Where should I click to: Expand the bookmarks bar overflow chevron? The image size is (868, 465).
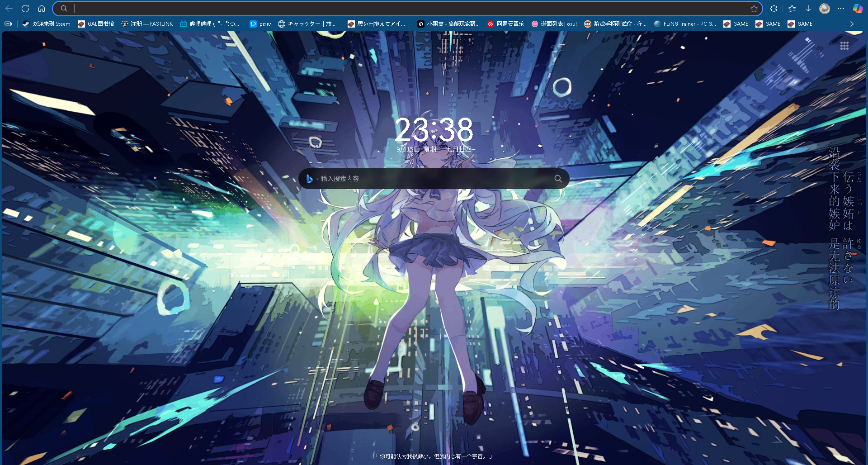[x=852, y=24]
